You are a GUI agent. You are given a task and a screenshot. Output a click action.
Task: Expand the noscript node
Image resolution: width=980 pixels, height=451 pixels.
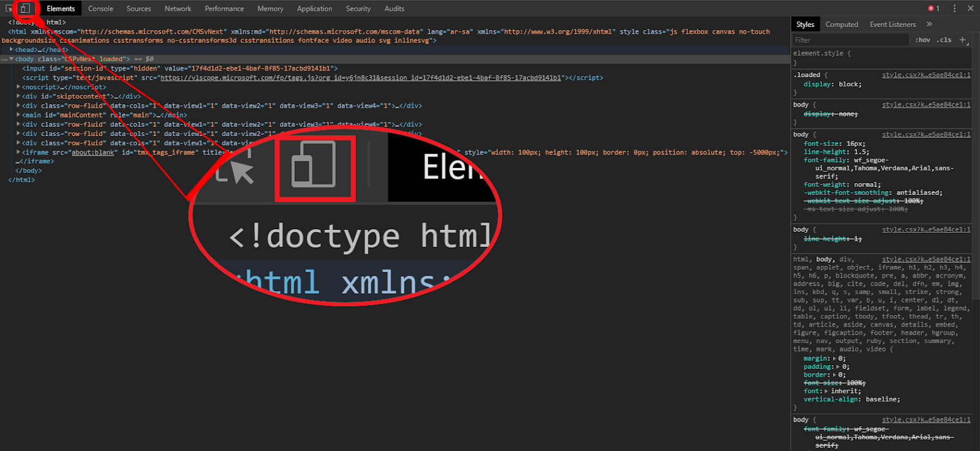point(18,87)
